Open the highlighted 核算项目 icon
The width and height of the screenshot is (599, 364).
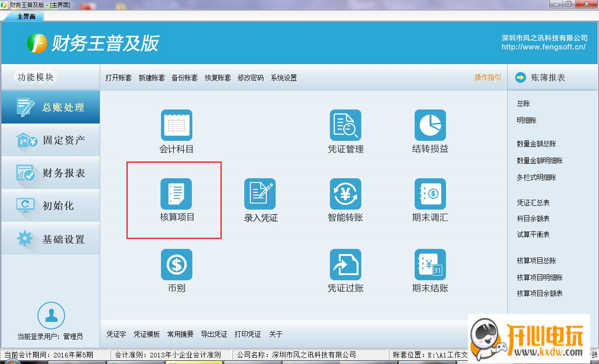pos(176,193)
